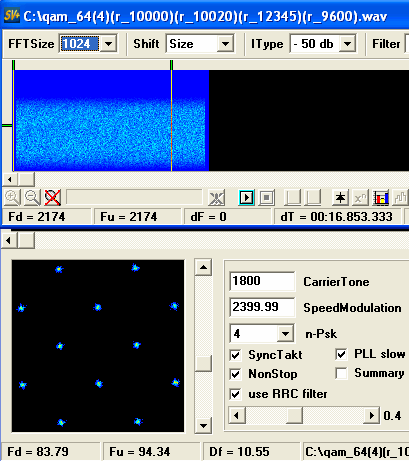
Task: Click the colored spectrum chart icon
Action: tap(381, 198)
